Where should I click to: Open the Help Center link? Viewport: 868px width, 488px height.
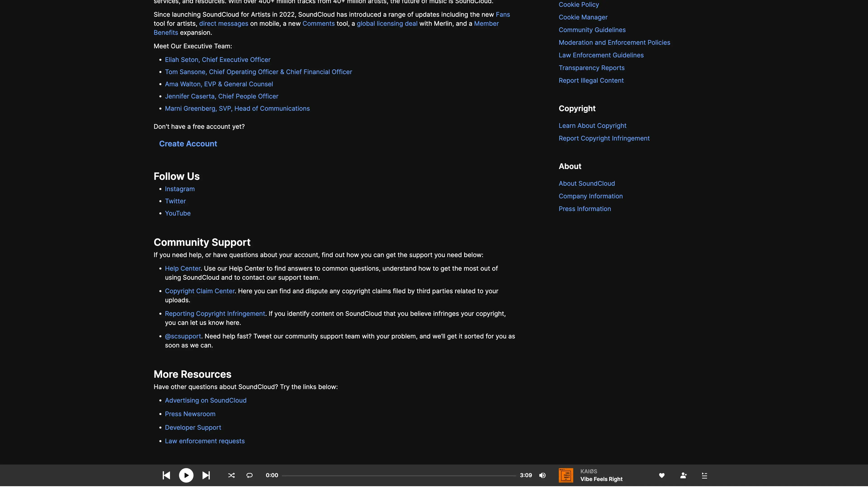182,268
